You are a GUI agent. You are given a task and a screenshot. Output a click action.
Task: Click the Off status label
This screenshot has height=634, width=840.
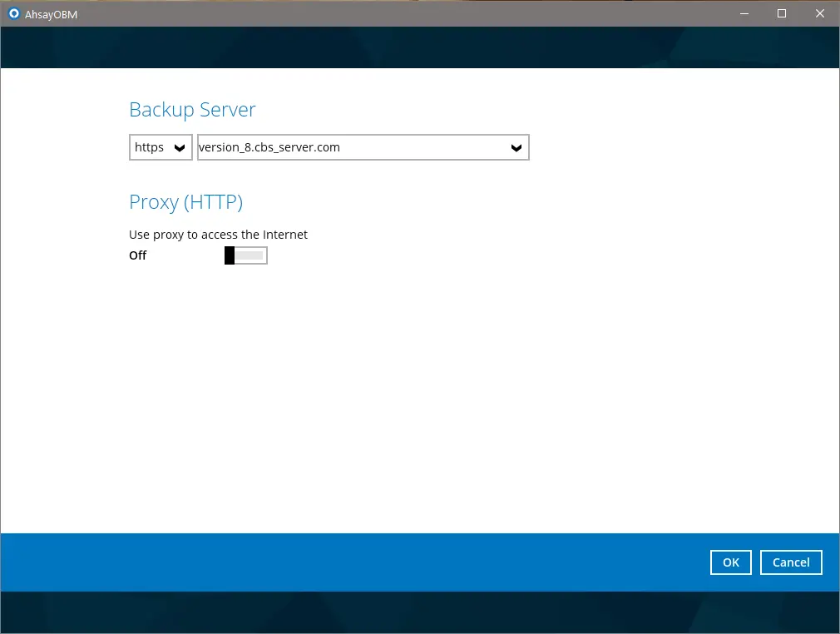pyautogui.click(x=138, y=255)
